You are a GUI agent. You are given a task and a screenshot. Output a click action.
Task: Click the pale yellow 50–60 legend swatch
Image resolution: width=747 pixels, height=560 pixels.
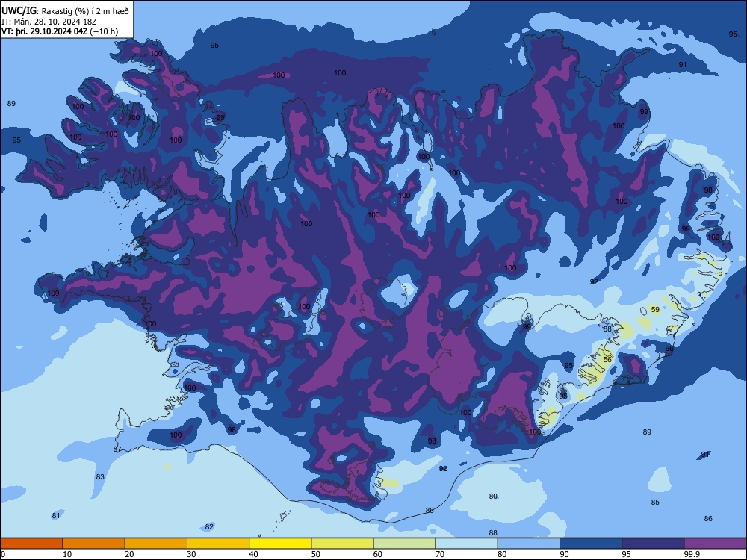342,544
